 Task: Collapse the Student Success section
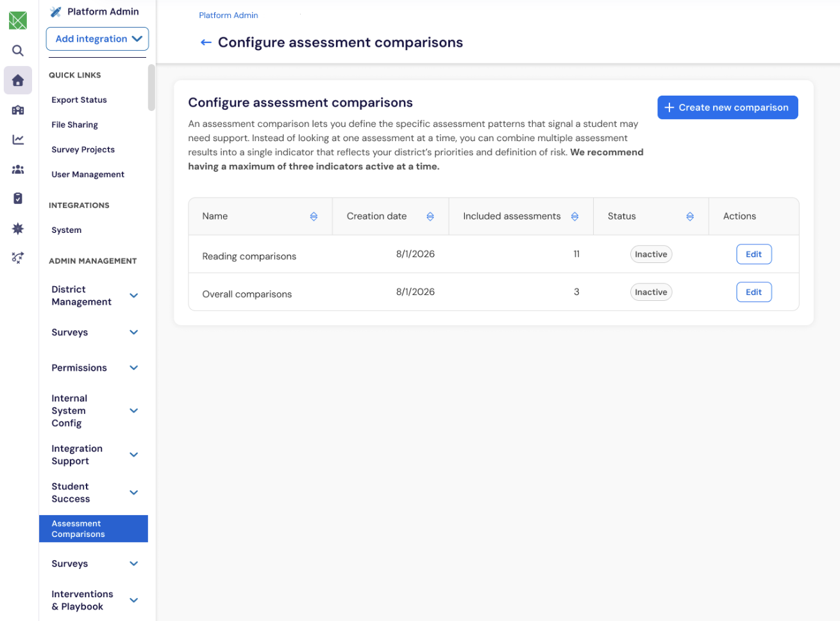[x=134, y=493]
